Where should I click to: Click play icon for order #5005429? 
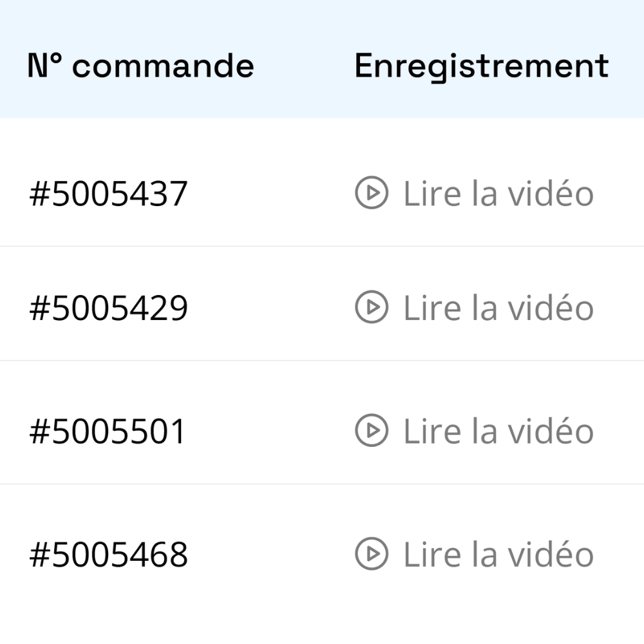coord(372,307)
